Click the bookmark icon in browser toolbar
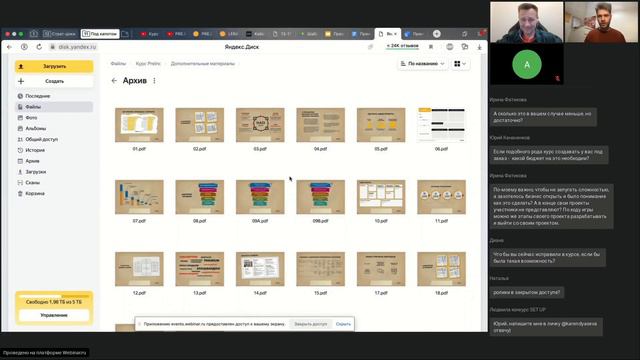 tap(431, 47)
